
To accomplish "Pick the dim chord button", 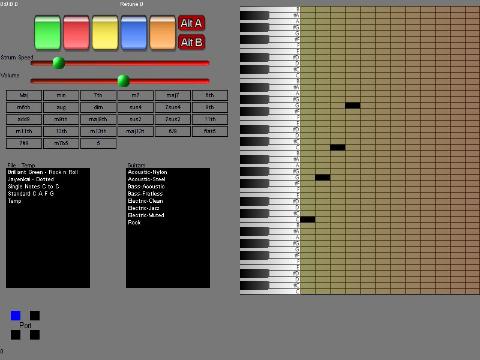I will (98, 107).
